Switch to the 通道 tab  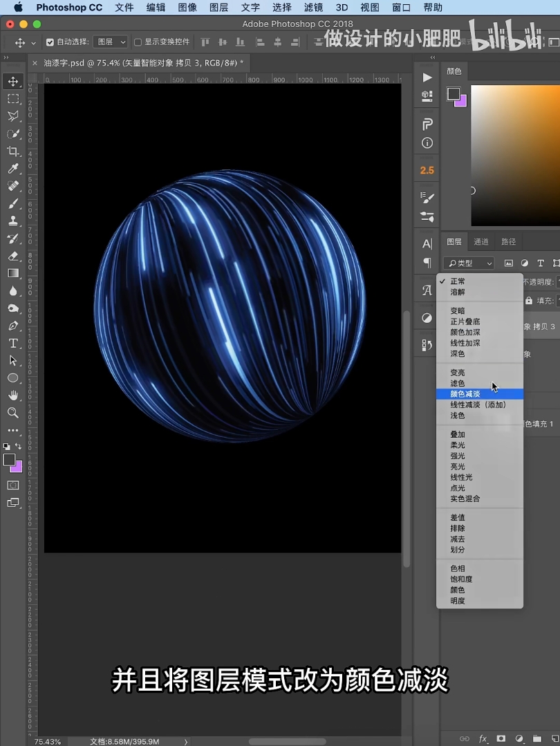(x=481, y=242)
